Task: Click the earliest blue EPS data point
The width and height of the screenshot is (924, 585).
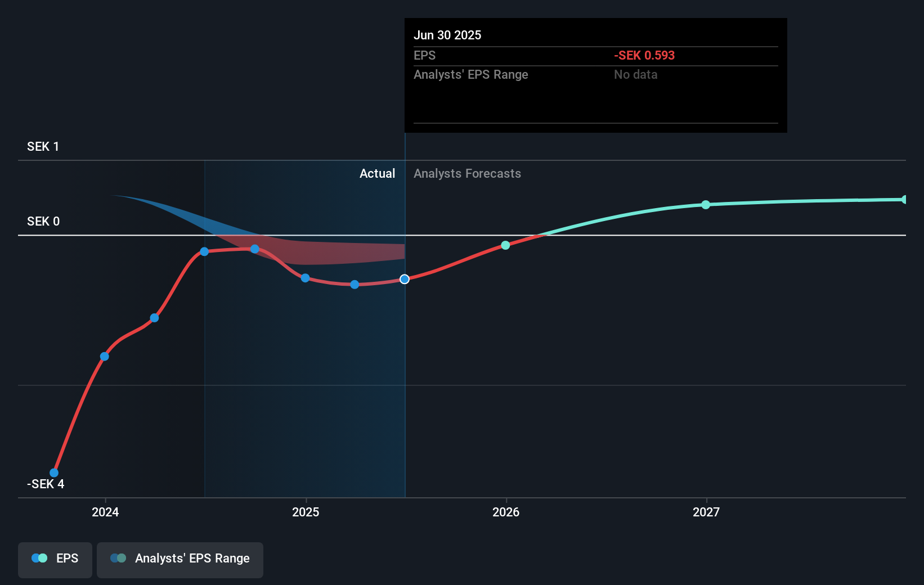Action: click(54, 472)
